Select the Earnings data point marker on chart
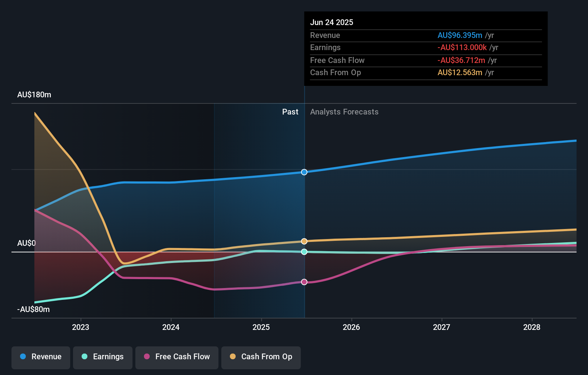The width and height of the screenshot is (588, 375). pos(304,252)
